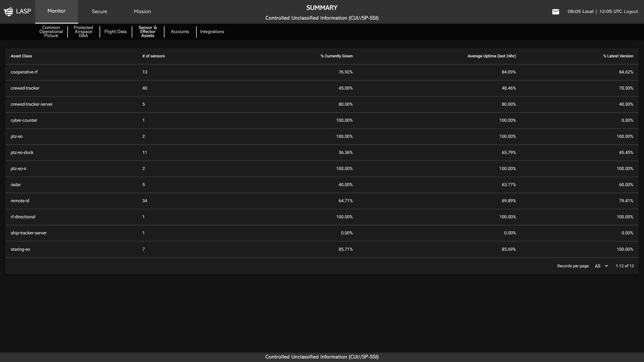The height and width of the screenshot is (362, 644).
Task: Open the Integrations submenu
Action: click(212, 31)
